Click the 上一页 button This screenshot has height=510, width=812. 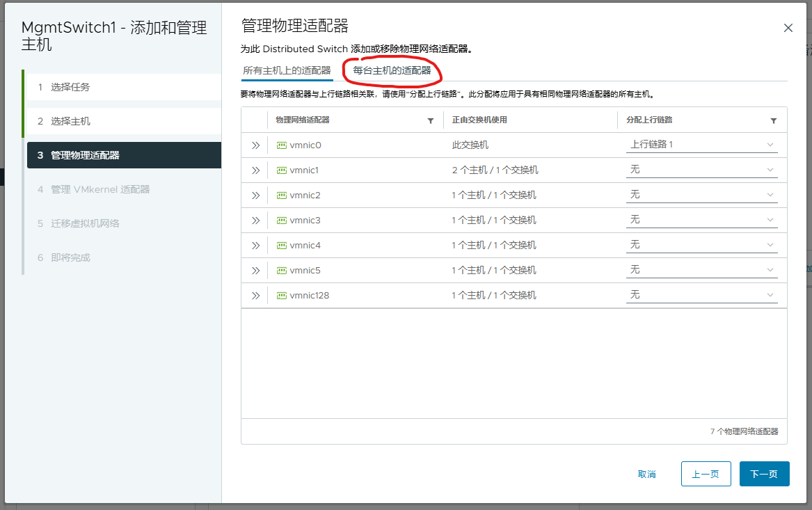coord(706,474)
